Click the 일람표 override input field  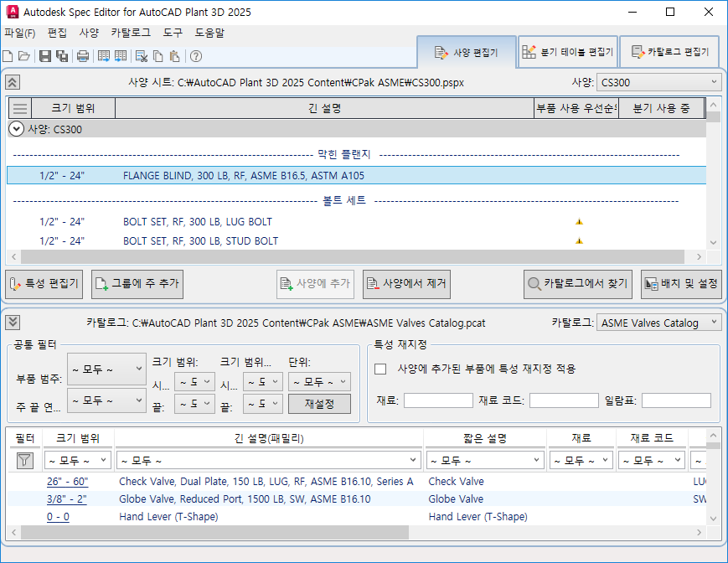click(x=676, y=400)
